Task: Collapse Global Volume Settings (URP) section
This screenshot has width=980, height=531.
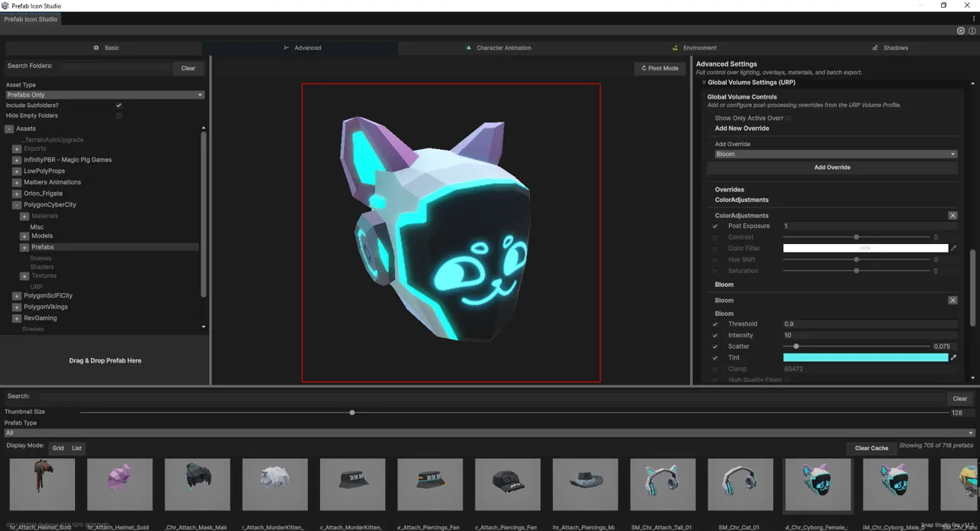Action: [x=704, y=83]
